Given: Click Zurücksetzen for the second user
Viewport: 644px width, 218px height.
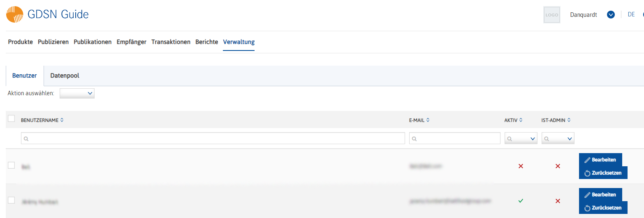Looking at the screenshot, I should 603,208.
